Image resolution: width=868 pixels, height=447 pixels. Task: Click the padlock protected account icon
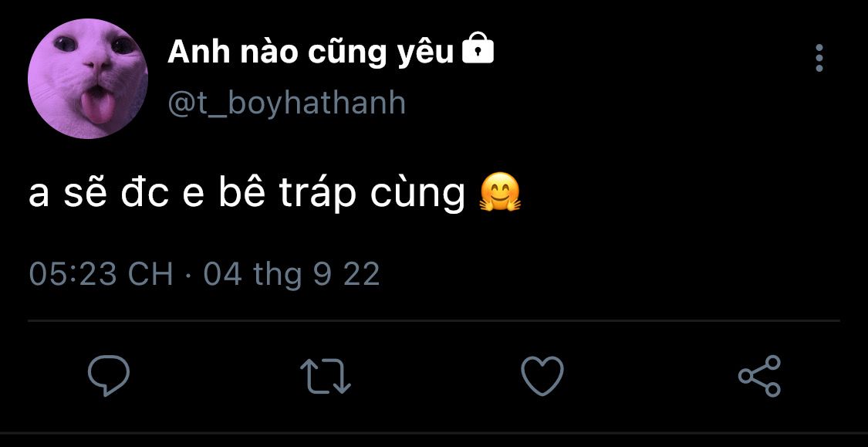click(x=477, y=48)
